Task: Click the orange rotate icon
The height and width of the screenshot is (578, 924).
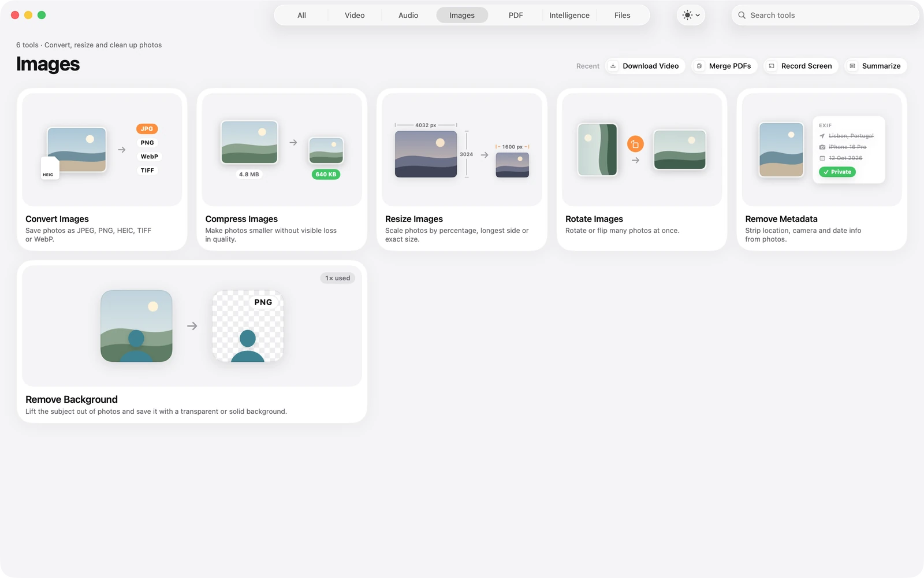Action: click(635, 144)
